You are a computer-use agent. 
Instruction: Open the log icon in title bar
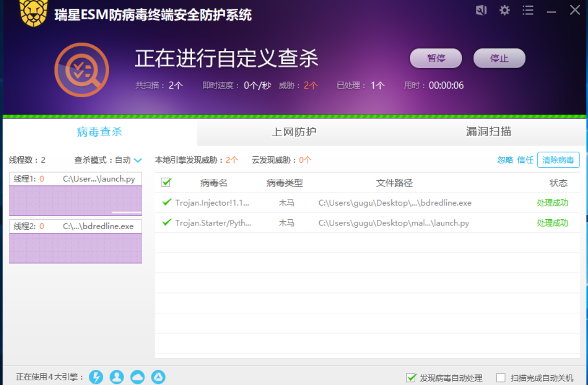481,10
